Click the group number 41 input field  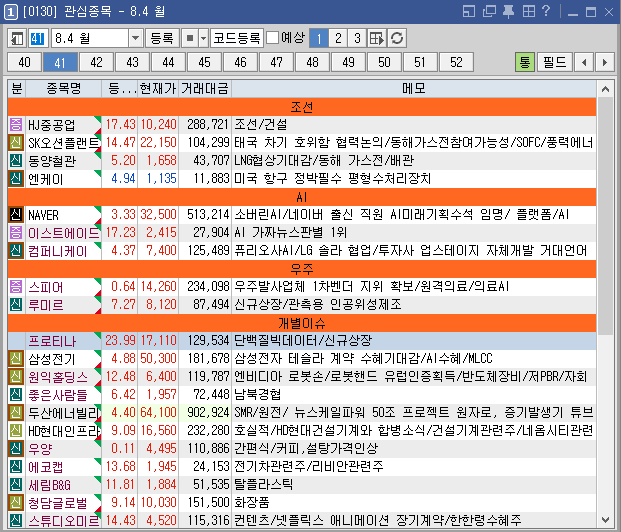click(x=38, y=38)
